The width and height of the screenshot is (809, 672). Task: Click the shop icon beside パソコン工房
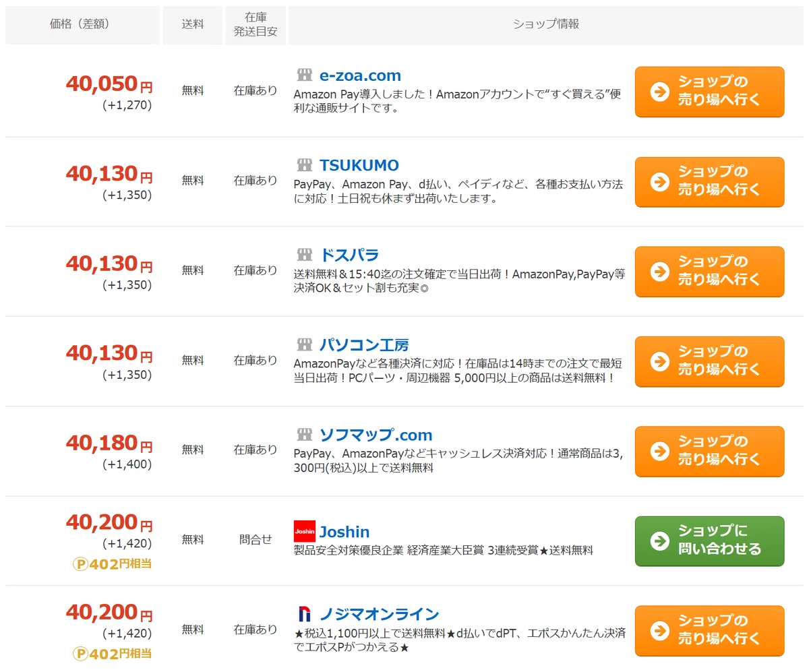[305, 345]
